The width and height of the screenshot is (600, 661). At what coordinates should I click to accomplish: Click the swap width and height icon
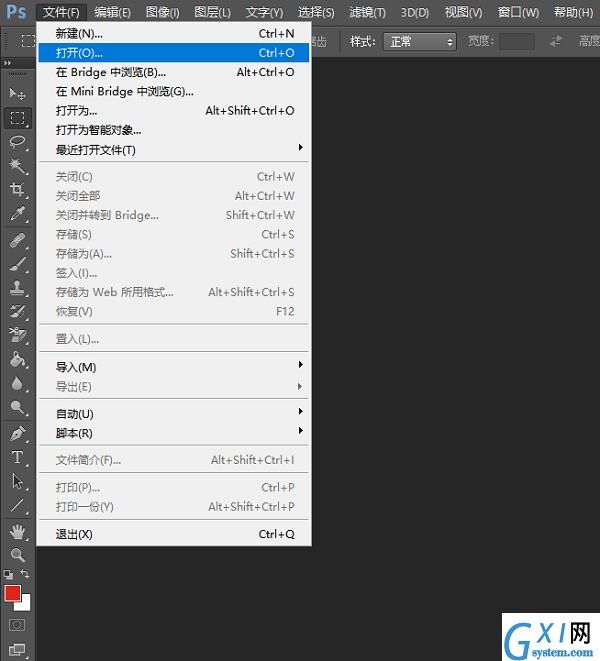[556, 41]
